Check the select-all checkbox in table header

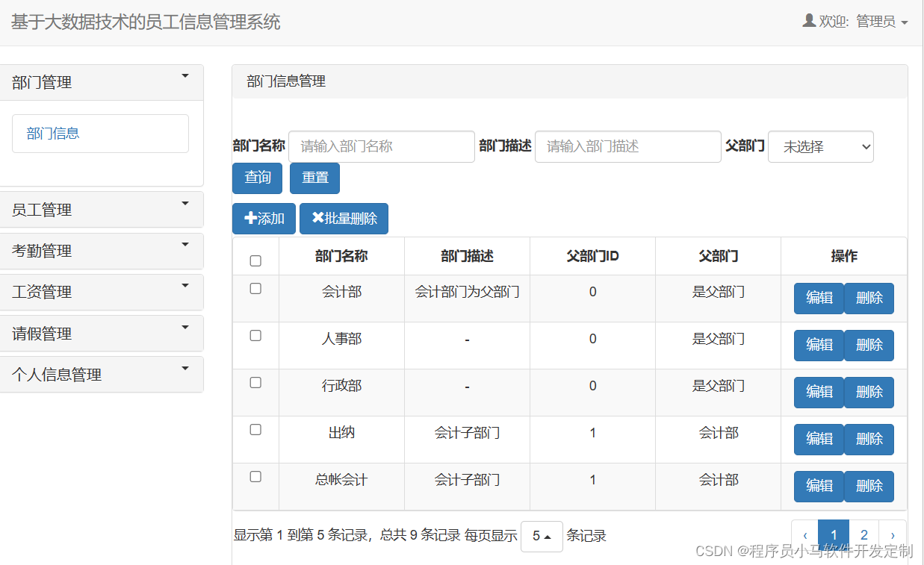coord(255,260)
